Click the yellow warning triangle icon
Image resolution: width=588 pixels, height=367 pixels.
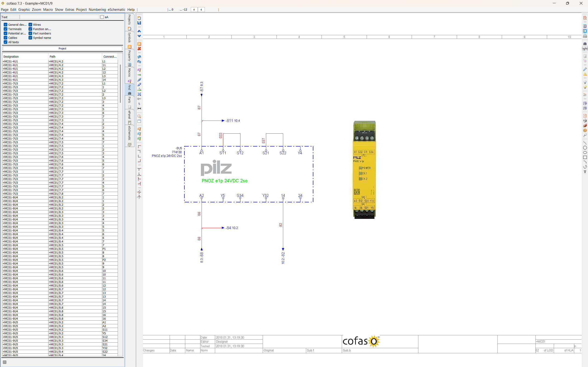pos(585,74)
